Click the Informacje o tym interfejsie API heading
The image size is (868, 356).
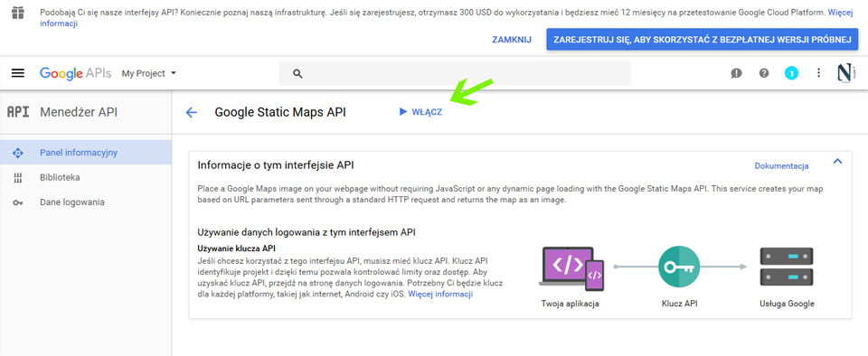(x=276, y=164)
